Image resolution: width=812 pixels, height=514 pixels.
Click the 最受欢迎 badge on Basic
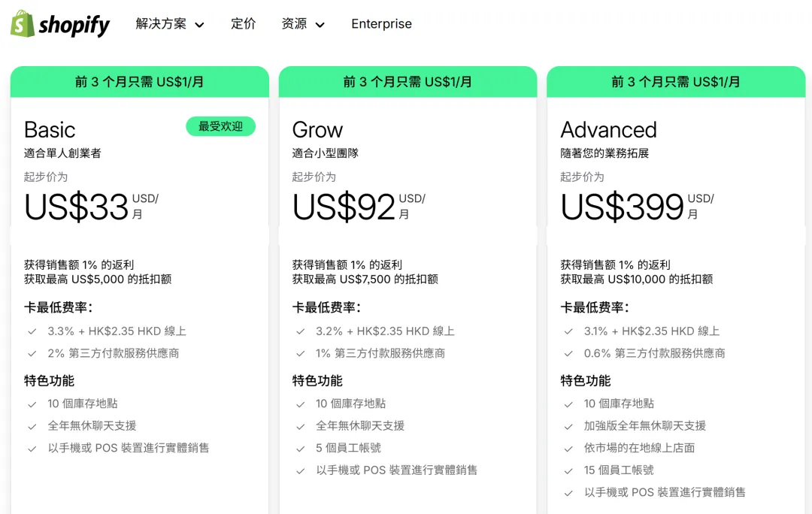[220, 126]
